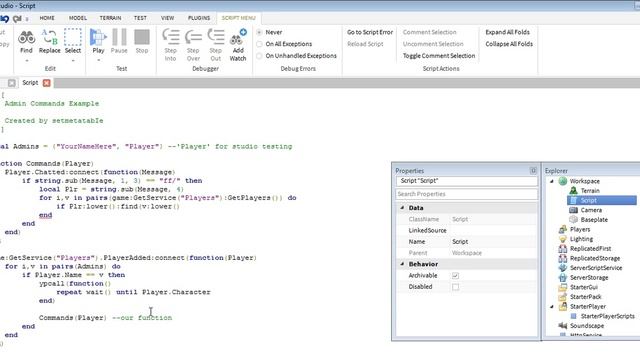
Task: Stop the test session
Action: click(142, 42)
